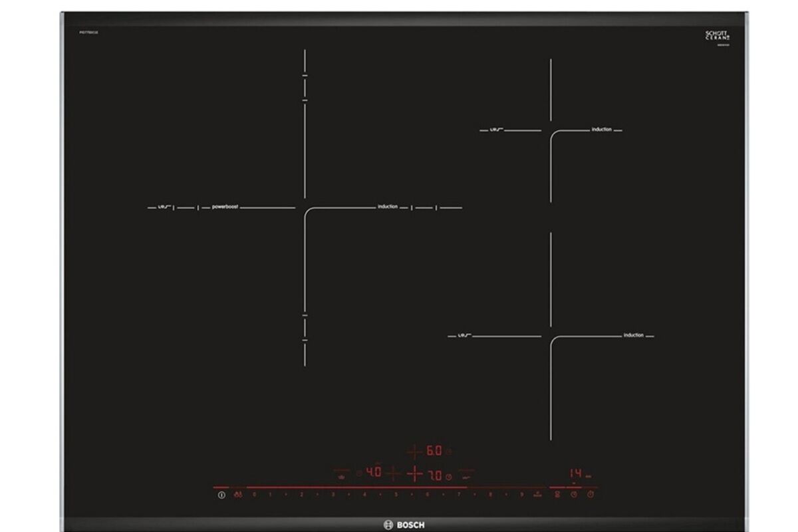Tap the PowerBoost icon after level 9
Viewport: 798px width, 532px height.
coord(538,495)
